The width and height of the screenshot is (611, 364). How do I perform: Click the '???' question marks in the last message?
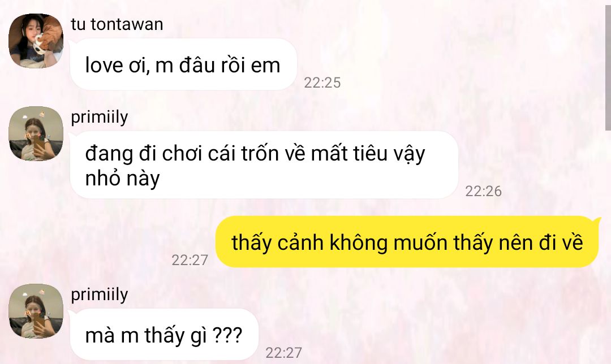(x=227, y=335)
